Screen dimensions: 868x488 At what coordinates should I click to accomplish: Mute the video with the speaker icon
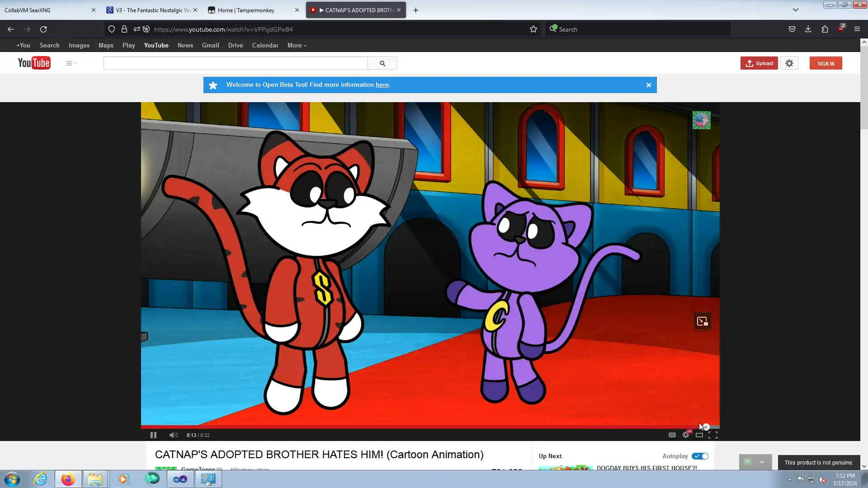(173, 435)
